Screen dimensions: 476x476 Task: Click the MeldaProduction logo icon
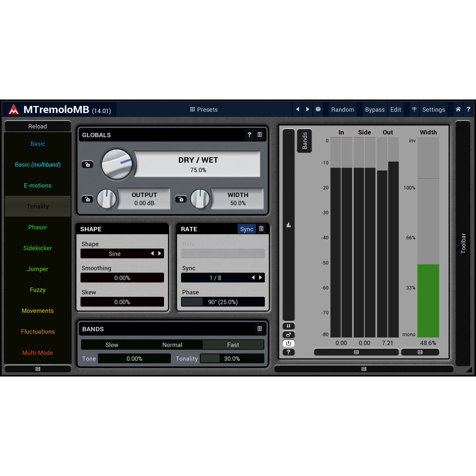14,109
